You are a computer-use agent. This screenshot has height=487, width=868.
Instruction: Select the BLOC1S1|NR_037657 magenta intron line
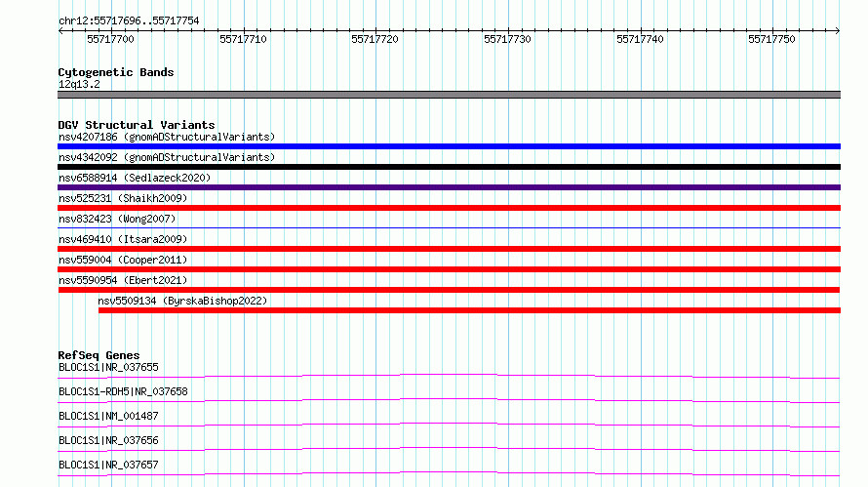(449, 473)
